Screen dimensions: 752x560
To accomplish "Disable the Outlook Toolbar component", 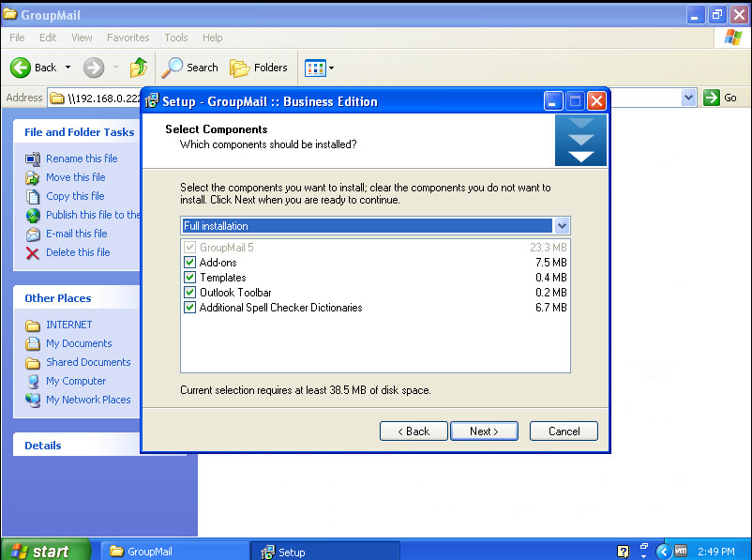I will [x=190, y=293].
